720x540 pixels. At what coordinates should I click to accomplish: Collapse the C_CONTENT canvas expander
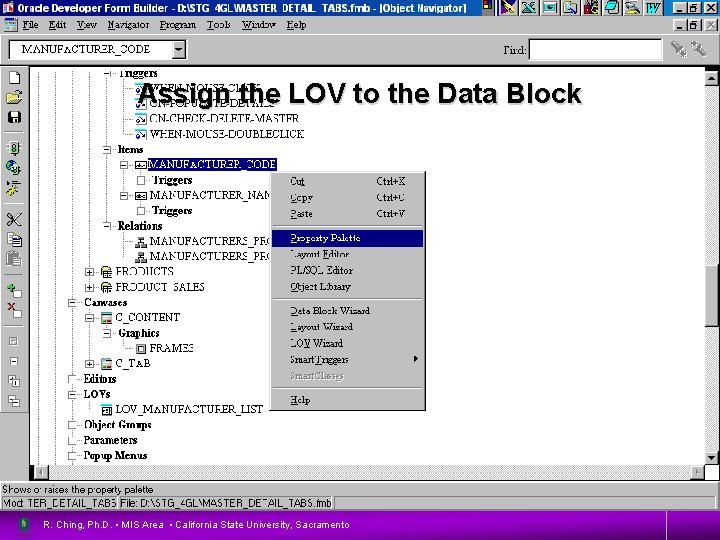[x=90, y=318]
